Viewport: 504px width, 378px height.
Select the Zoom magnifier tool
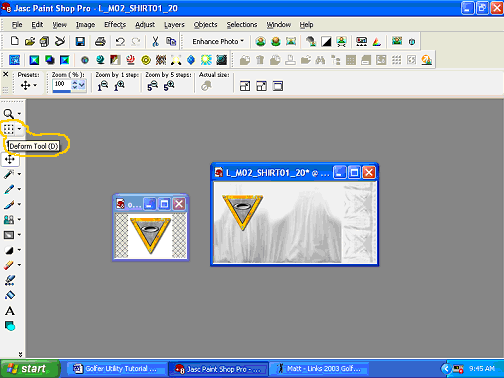9,114
